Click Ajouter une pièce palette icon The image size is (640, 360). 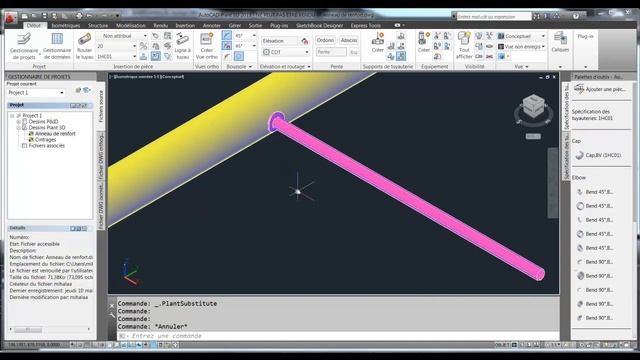coord(579,89)
